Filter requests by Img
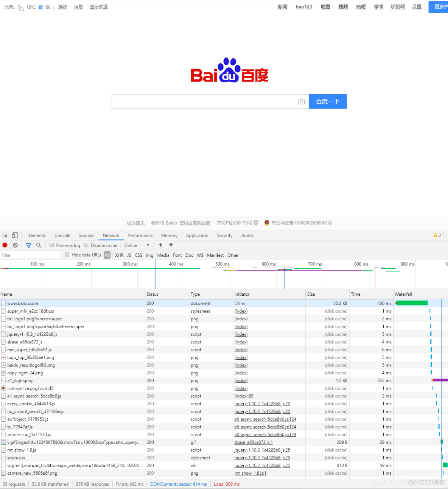448x489 pixels. pos(149,255)
